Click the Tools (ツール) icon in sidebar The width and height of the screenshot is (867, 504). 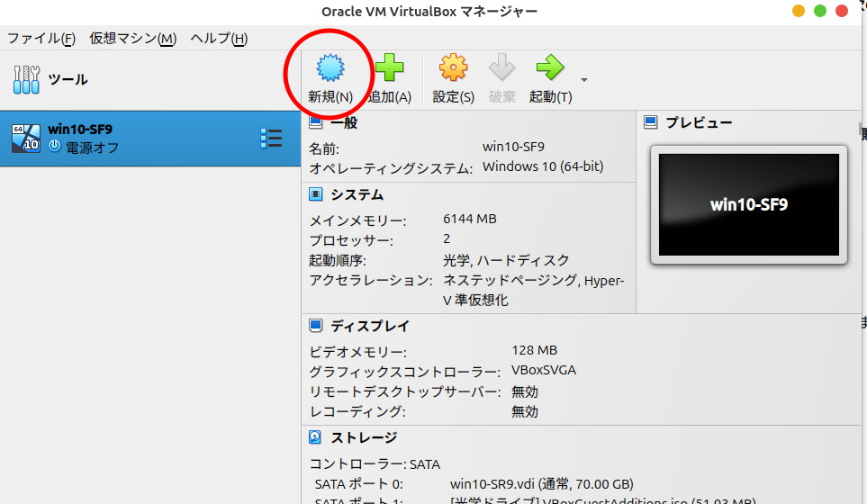click(27, 80)
